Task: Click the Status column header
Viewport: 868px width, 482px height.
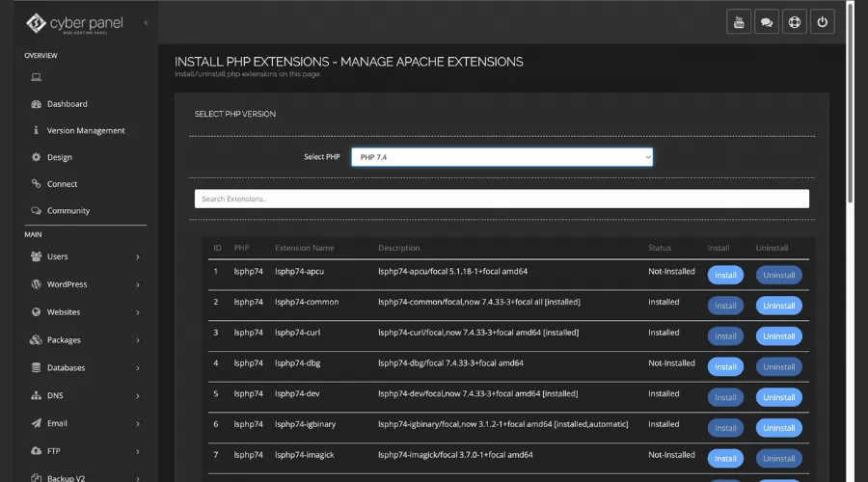Action: (x=660, y=248)
